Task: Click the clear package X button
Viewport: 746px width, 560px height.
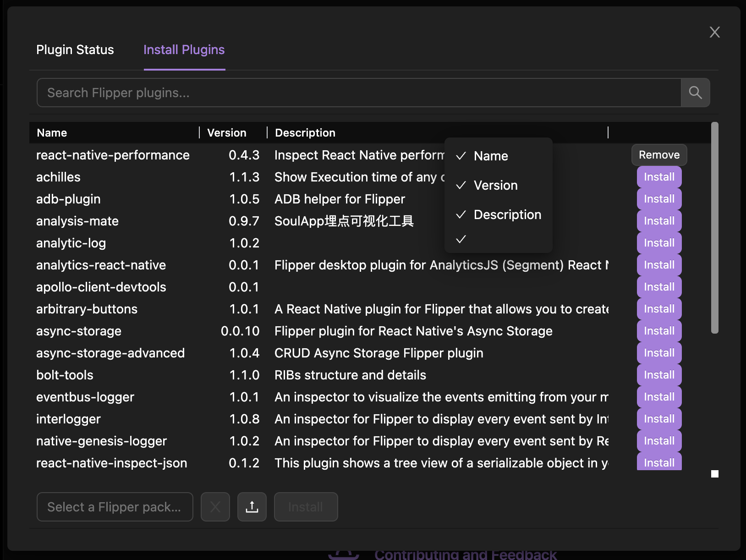Action: 215,507
